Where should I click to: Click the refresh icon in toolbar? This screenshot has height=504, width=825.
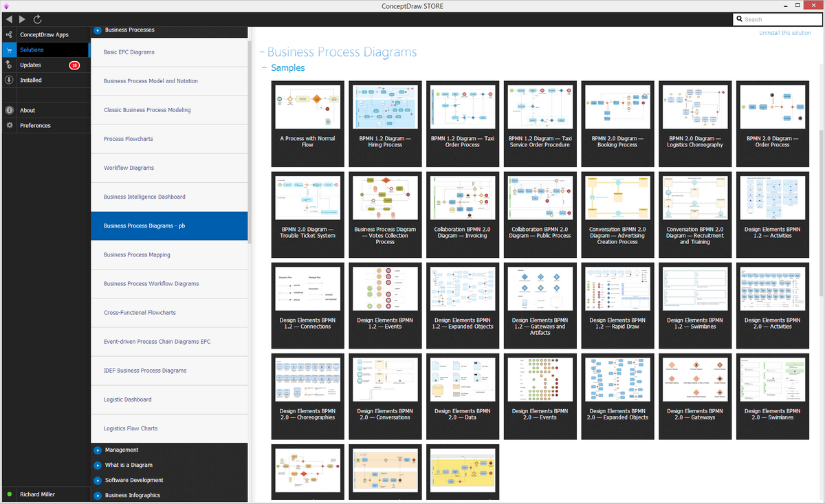pyautogui.click(x=37, y=19)
